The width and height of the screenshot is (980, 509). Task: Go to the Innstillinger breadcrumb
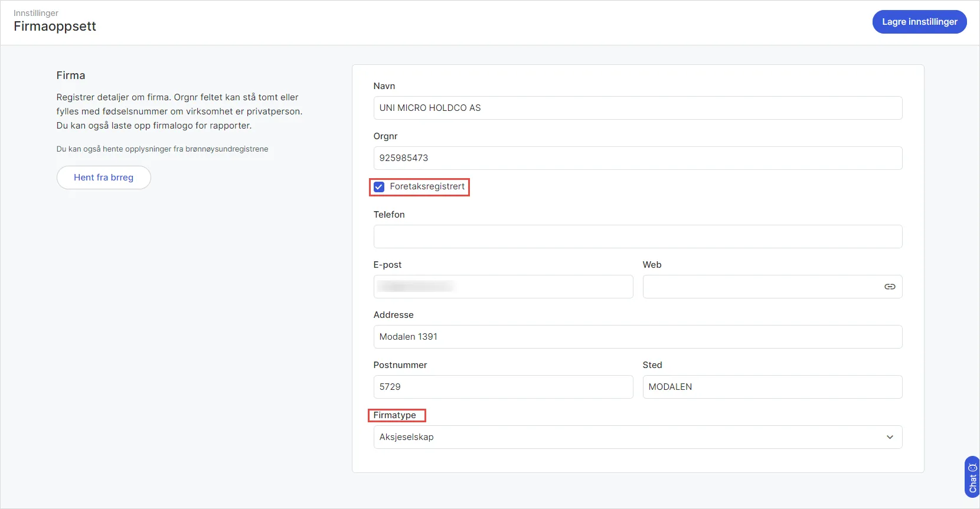click(x=36, y=13)
